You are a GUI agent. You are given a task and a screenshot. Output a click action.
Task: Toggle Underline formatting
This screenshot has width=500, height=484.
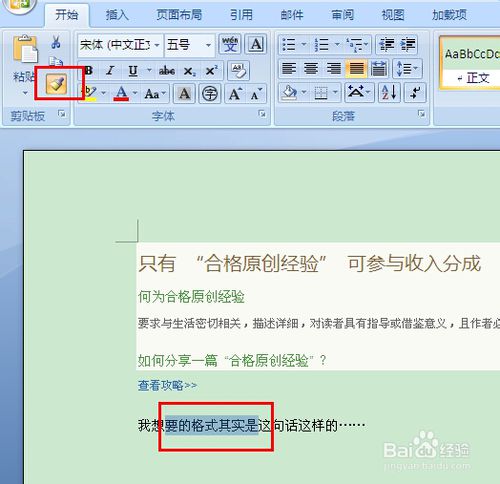(133, 71)
